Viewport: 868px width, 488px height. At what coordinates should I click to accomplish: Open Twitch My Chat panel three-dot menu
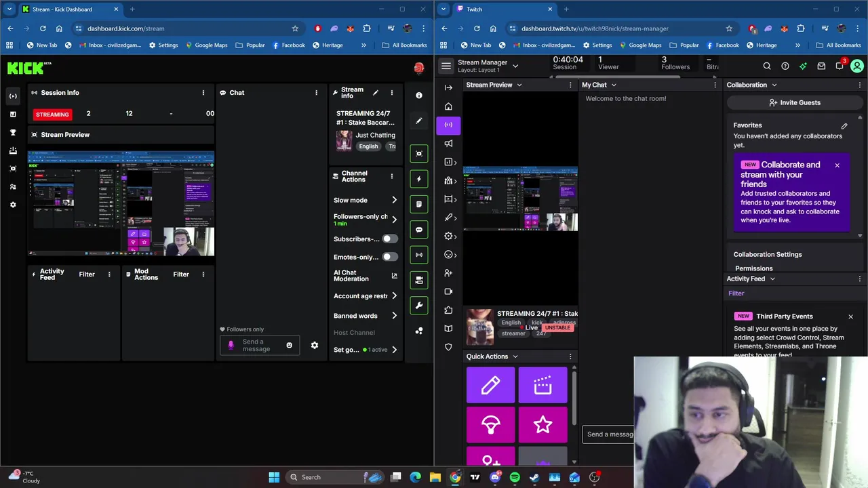[715, 85]
